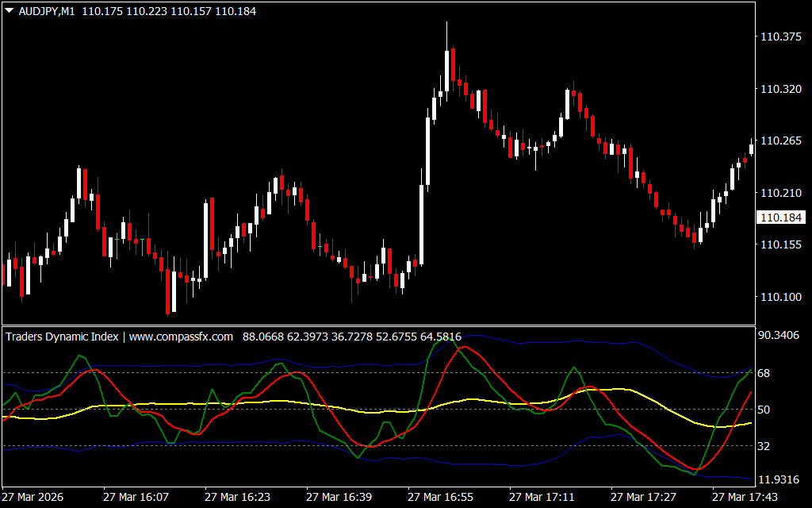The height and width of the screenshot is (508, 812).
Task: Click the 110.100 price axis label
Action: click(x=780, y=297)
